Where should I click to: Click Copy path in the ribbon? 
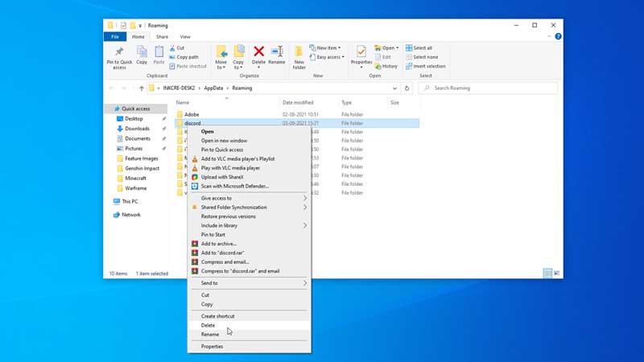pos(184,57)
